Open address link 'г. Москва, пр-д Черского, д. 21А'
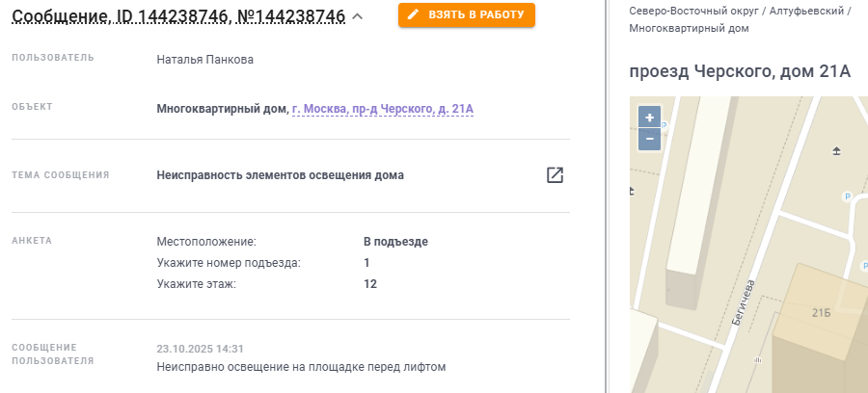This screenshot has height=393, width=868. pos(382,109)
